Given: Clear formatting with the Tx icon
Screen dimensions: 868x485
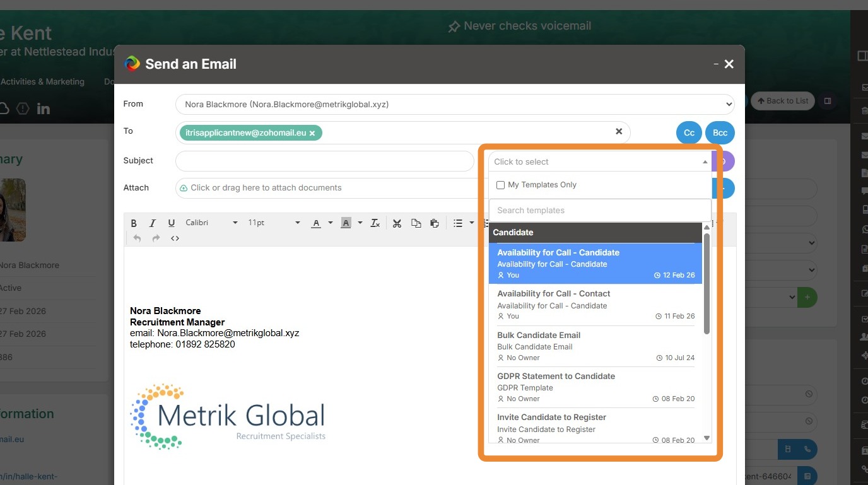Looking at the screenshot, I should (x=375, y=223).
